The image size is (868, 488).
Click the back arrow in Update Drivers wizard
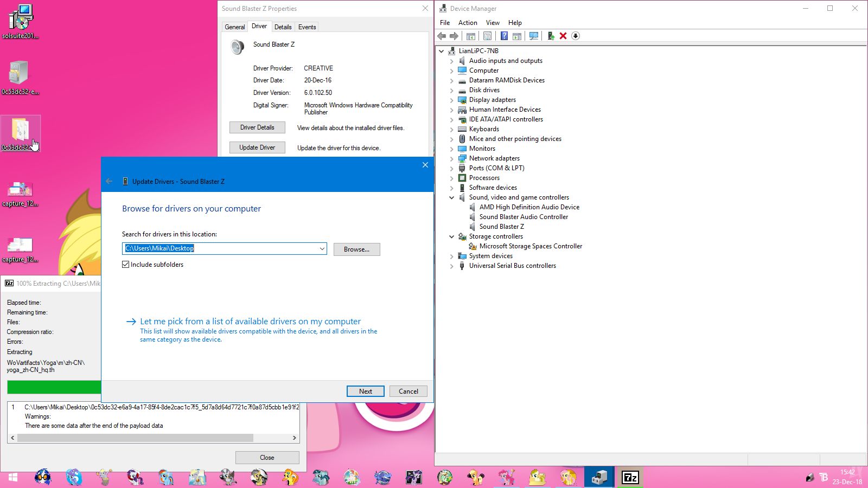pos(109,181)
